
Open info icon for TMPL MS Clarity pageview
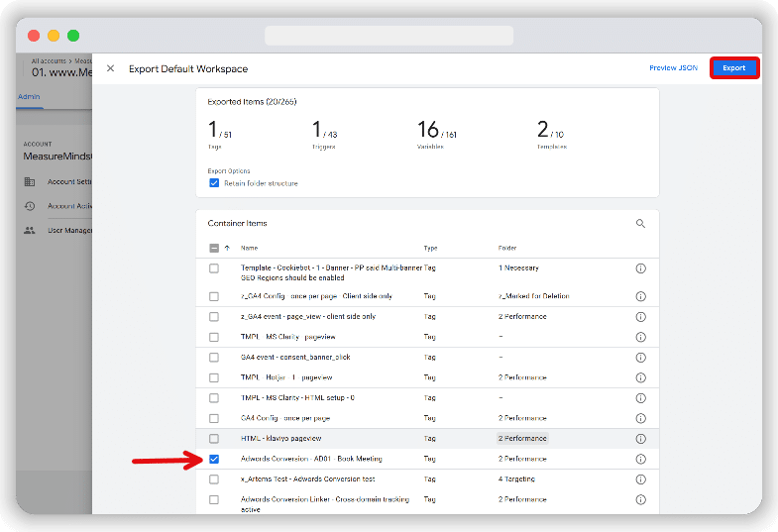(x=640, y=337)
